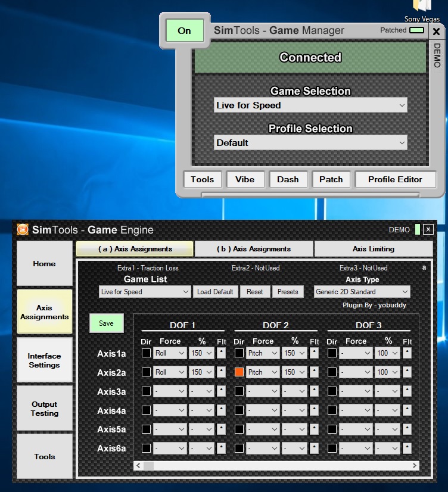Click 'Plugin By - yobuddy' text
This screenshot has height=492, width=448.
point(374,305)
